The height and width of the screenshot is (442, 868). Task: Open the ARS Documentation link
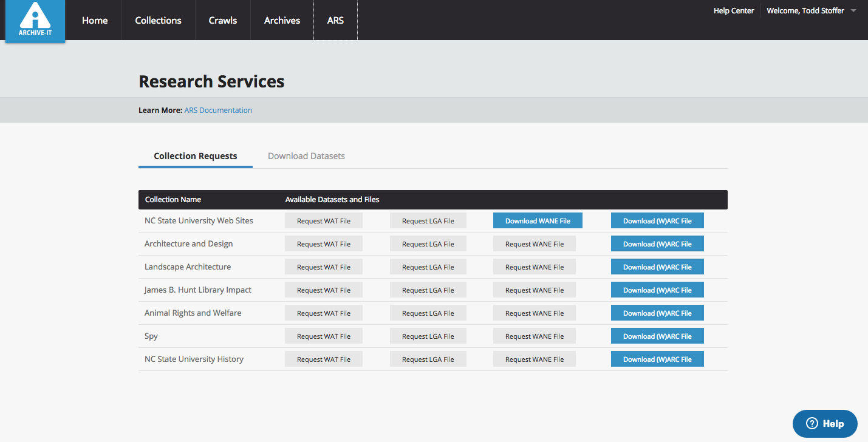218,110
